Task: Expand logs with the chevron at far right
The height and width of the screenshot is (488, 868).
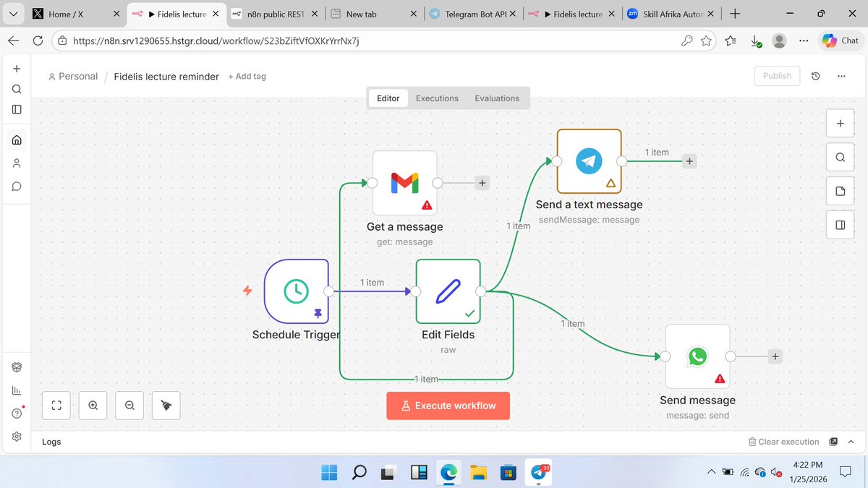Action: click(853, 442)
